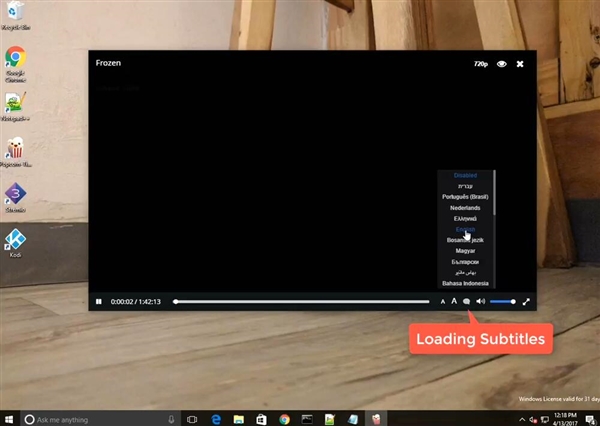Increase subtitle size with large A icon
The height and width of the screenshot is (426, 600).
454,301
